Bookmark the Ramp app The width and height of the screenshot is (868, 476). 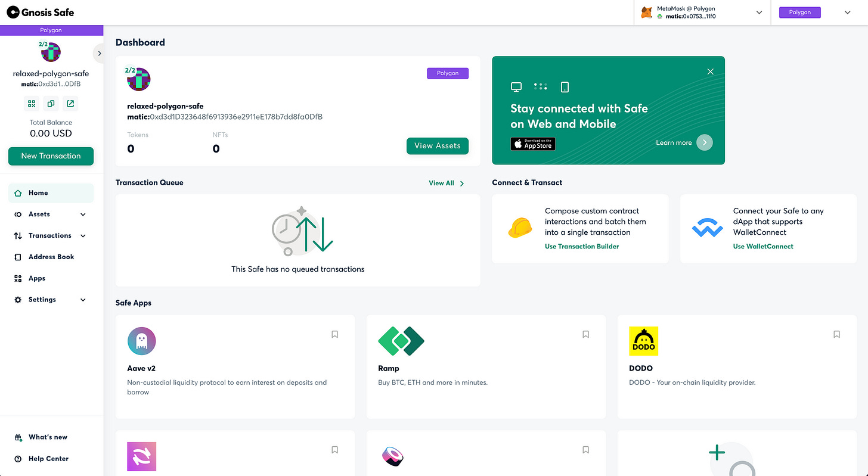point(586,334)
